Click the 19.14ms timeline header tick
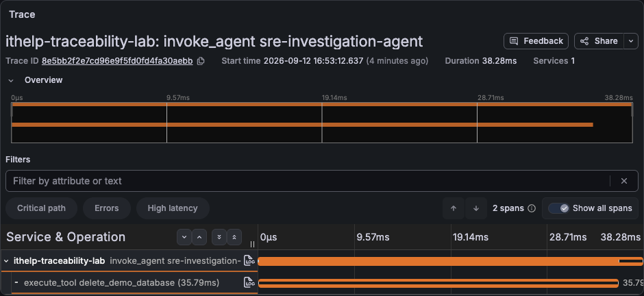 click(470, 237)
